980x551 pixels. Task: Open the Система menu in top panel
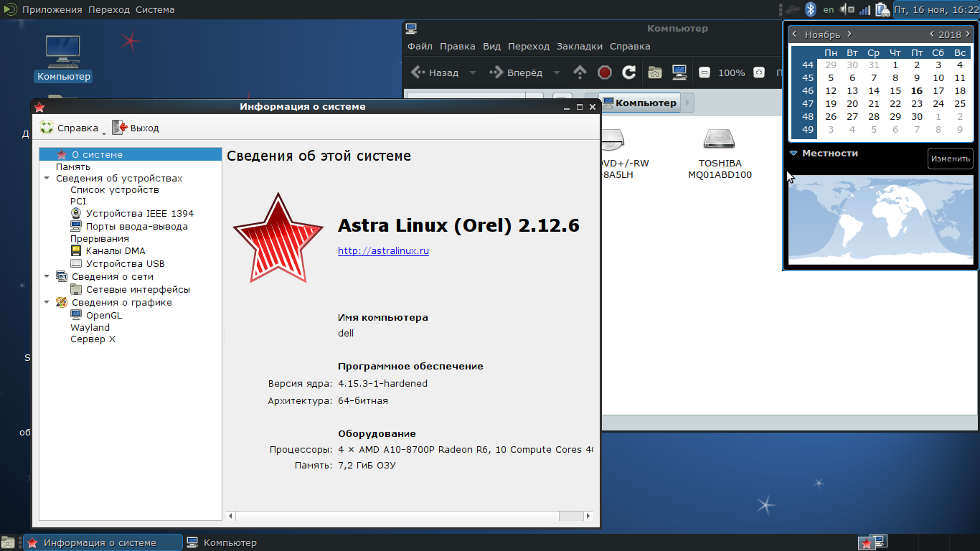155,9
